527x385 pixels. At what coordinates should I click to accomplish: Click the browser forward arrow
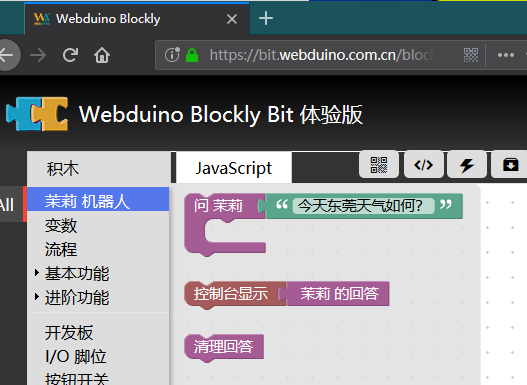coord(38,55)
